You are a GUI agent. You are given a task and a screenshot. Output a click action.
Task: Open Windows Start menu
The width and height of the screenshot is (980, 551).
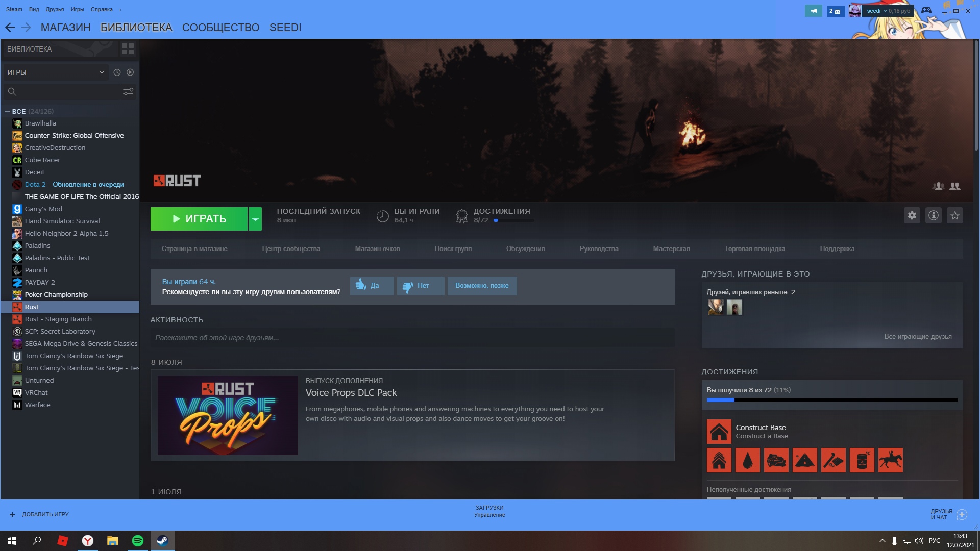12,541
